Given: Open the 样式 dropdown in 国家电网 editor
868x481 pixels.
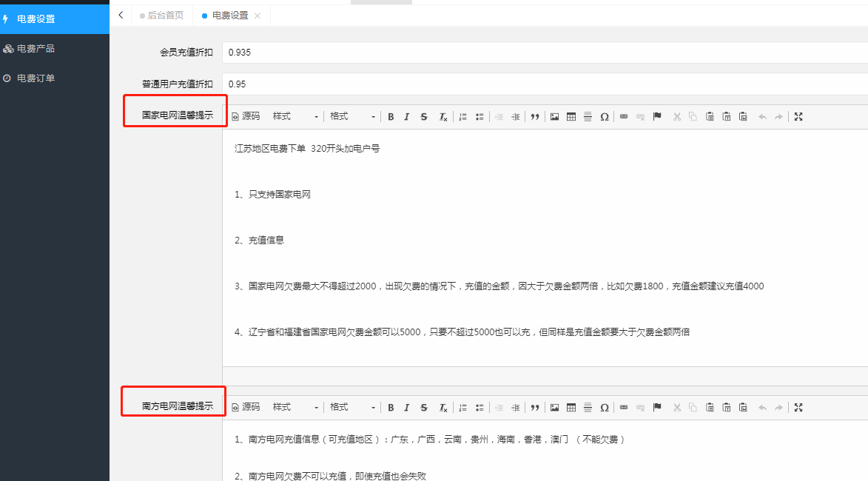Looking at the screenshot, I should pyautogui.click(x=295, y=116).
